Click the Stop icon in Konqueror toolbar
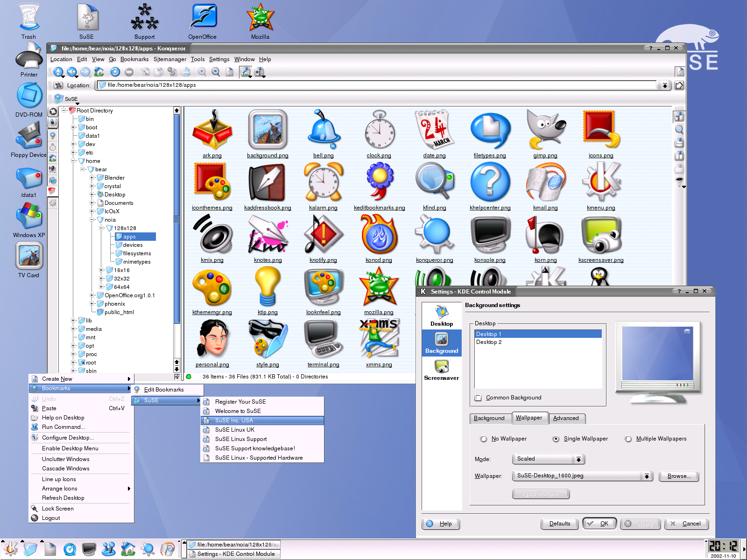This screenshot has height=560, width=747. click(129, 72)
